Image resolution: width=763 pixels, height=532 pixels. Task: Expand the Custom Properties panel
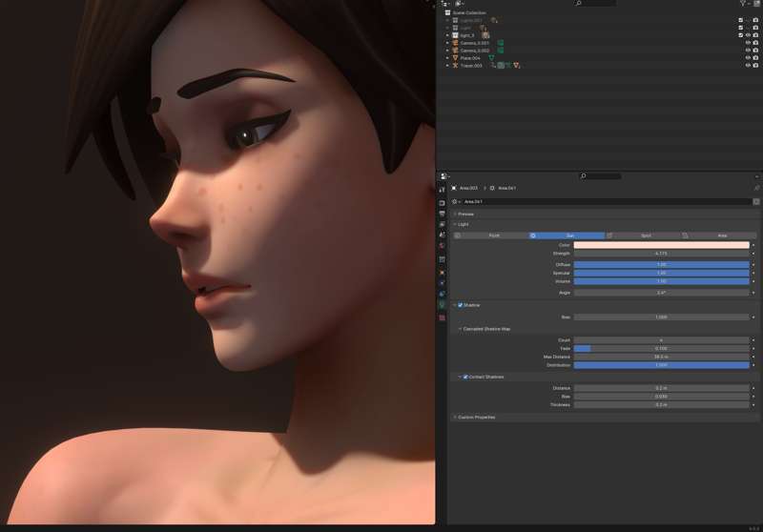(474, 418)
